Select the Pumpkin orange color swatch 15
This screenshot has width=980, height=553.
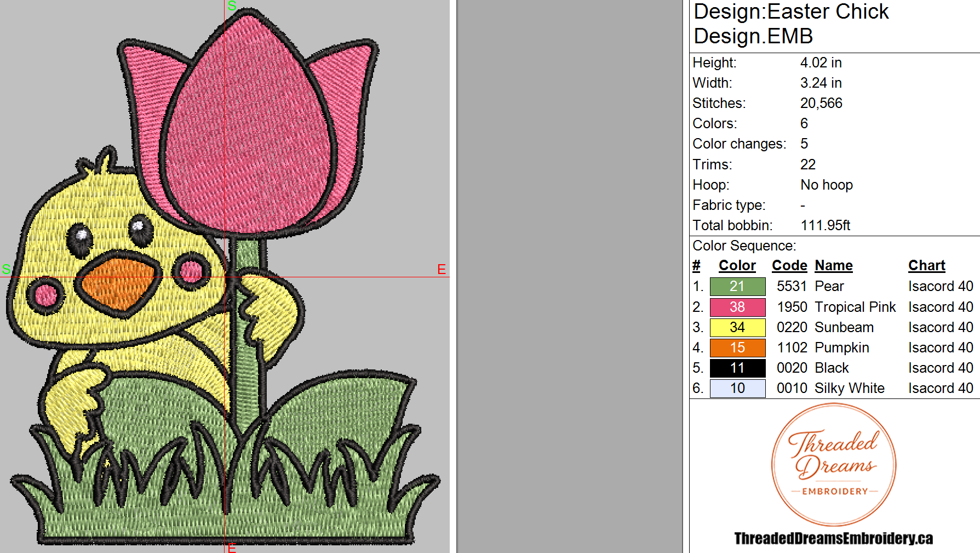(x=737, y=347)
